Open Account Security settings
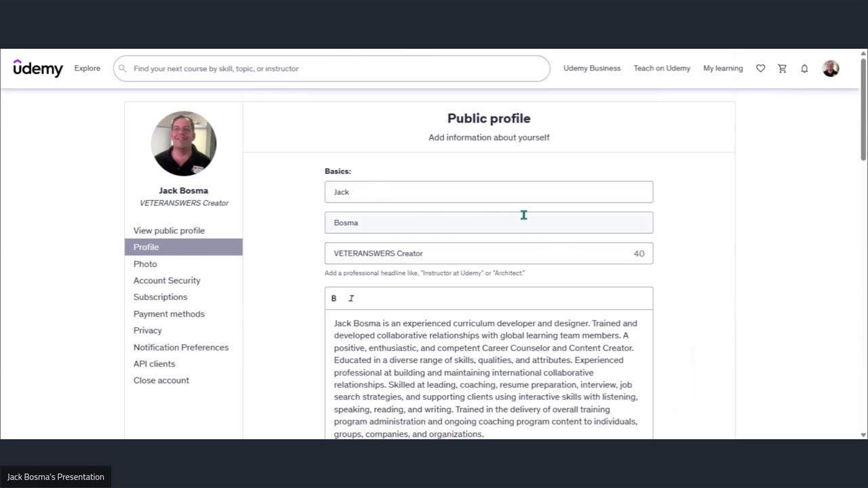This screenshot has width=868, height=488. 167,281
